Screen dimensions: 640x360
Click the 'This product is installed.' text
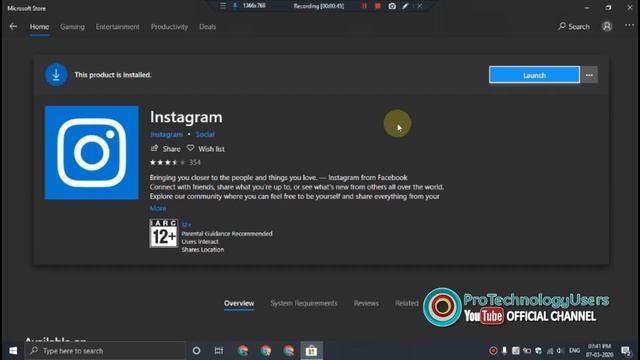tap(113, 75)
